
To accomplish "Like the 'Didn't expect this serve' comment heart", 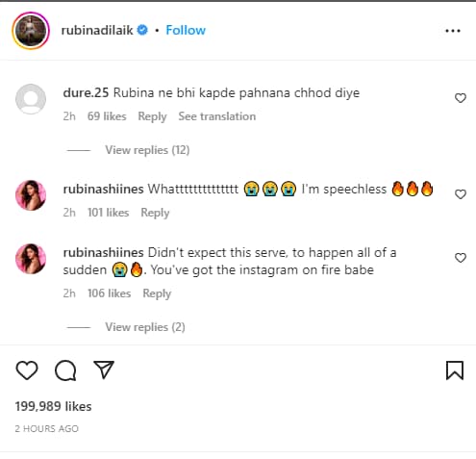I will click(461, 258).
